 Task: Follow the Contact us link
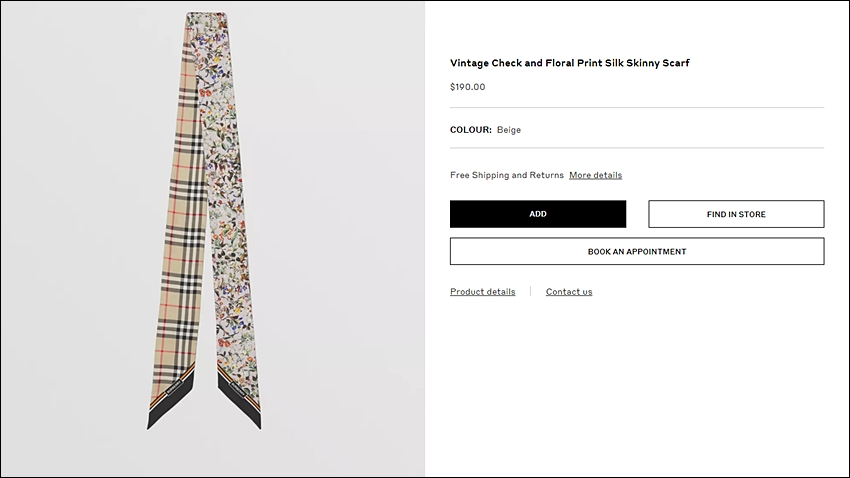(x=569, y=292)
